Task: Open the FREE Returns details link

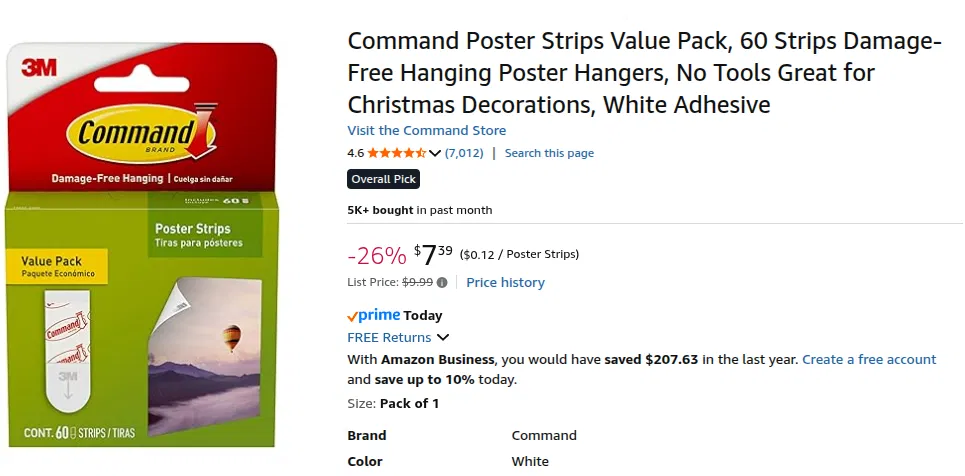Action: point(389,338)
